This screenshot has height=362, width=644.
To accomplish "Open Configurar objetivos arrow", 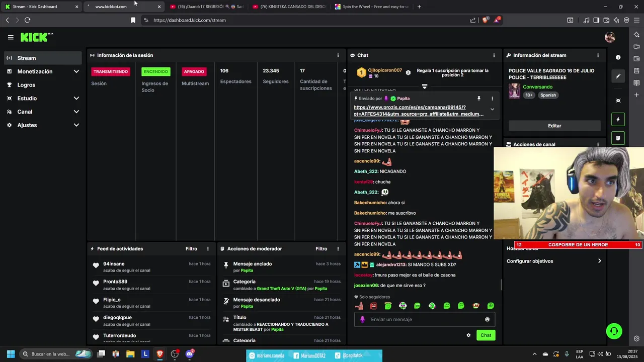I will 599,261.
